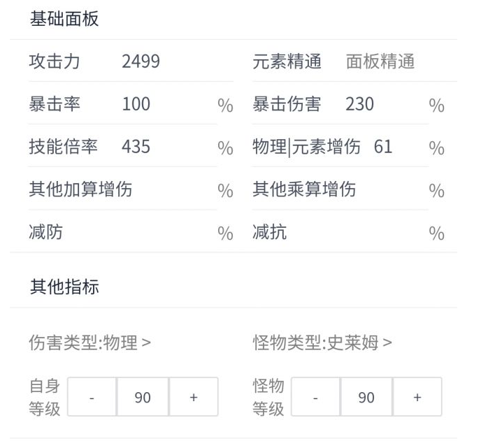Click the resistance reduction input field
Screen dimensions: 488x448
click(x=357, y=232)
